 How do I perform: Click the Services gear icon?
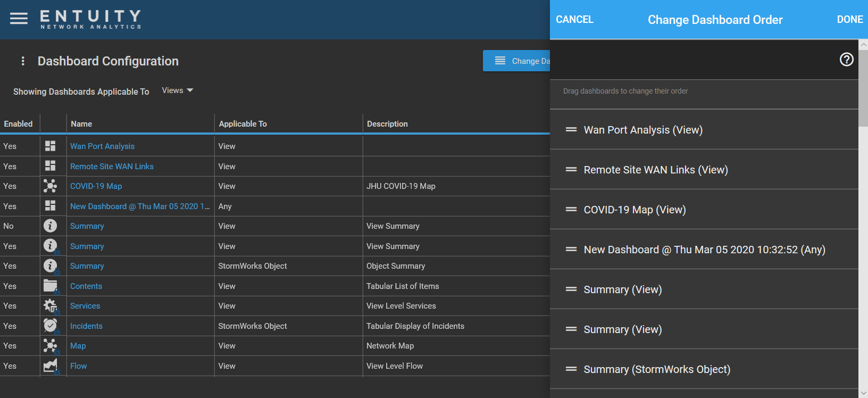click(51, 305)
